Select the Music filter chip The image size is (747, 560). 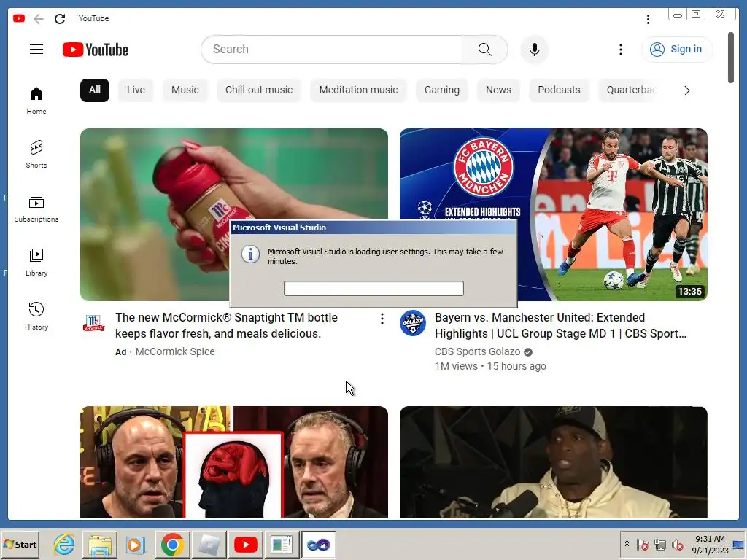pos(185,90)
